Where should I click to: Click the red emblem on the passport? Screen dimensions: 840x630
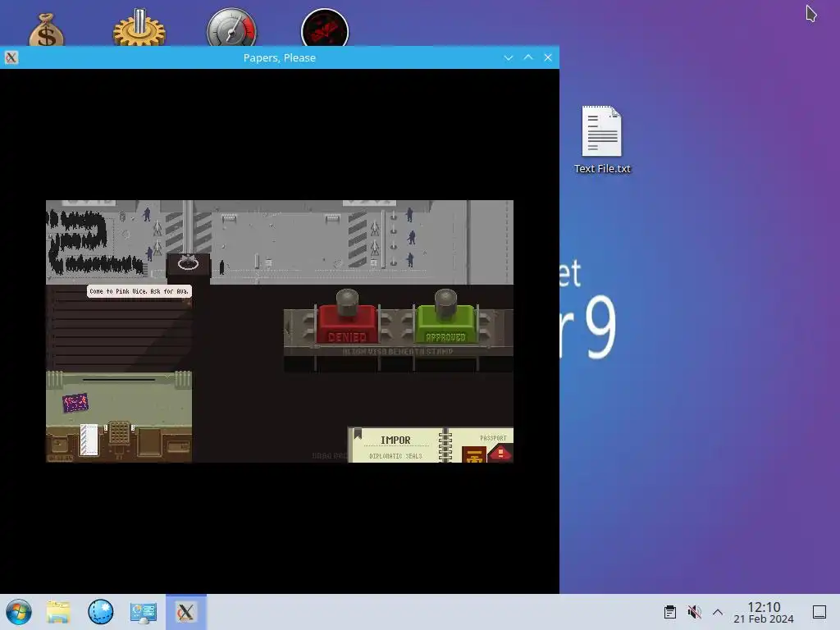click(x=500, y=454)
